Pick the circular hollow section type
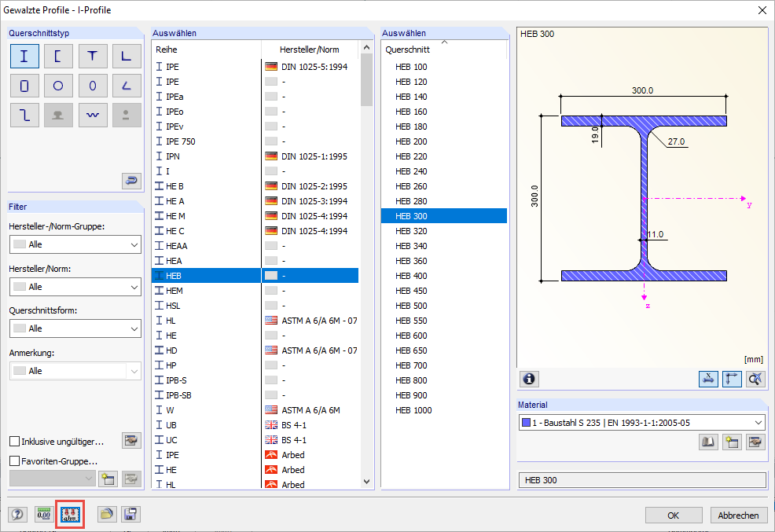Viewport: 775px width, 532px height. (x=58, y=86)
